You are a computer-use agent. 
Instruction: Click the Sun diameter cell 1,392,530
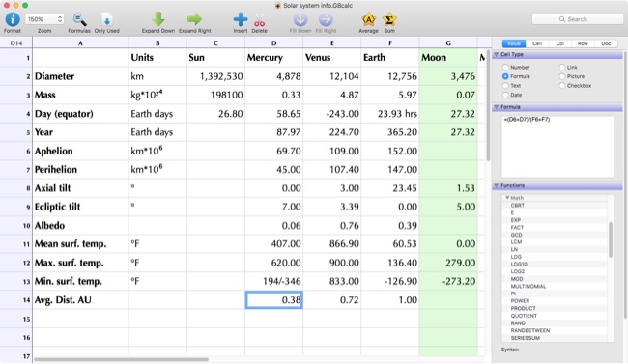(215, 76)
